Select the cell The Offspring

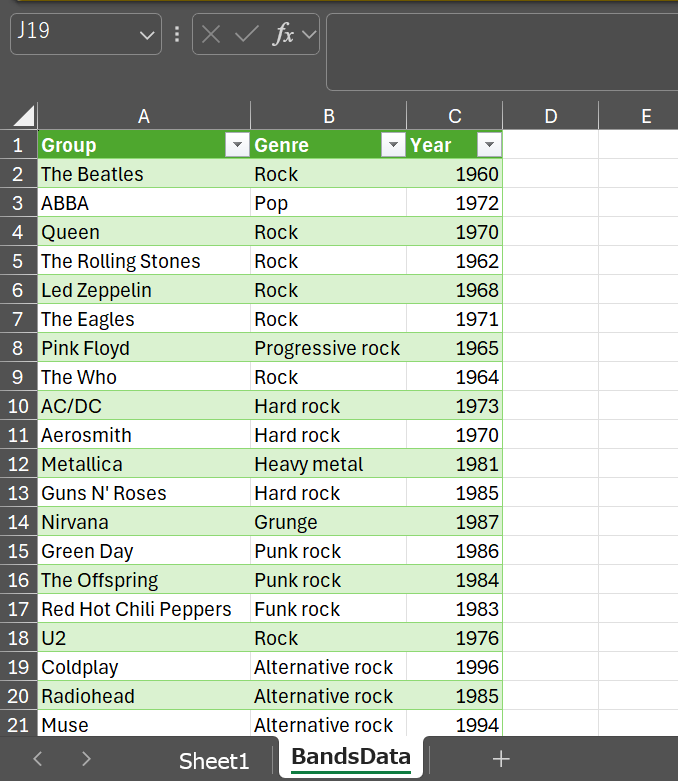(144, 580)
